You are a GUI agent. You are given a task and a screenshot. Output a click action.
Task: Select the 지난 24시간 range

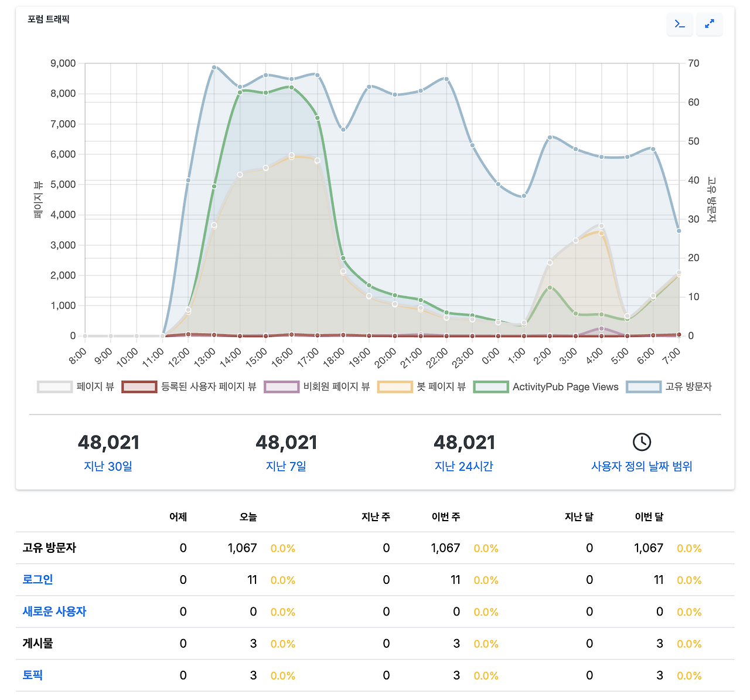[463, 466]
